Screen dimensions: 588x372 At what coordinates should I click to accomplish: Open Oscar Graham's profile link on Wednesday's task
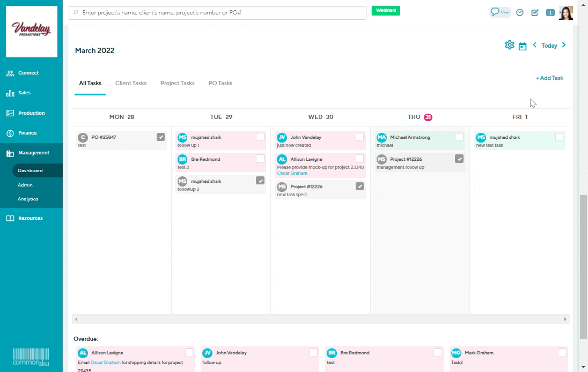pos(292,173)
